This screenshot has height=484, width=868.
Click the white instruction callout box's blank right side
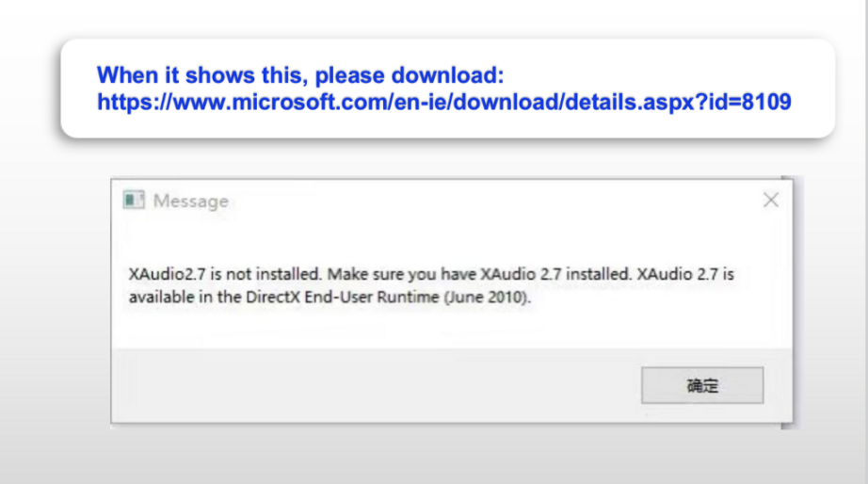(810, 75)
